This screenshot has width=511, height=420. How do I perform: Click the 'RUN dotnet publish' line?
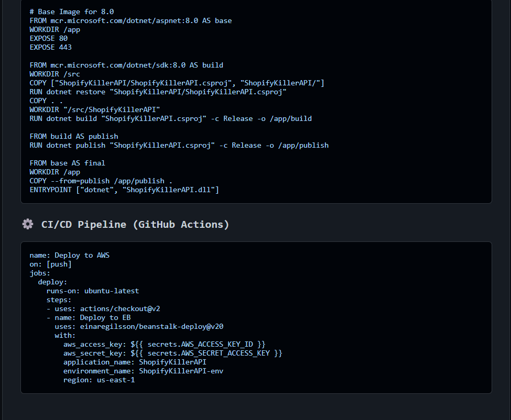179,145
